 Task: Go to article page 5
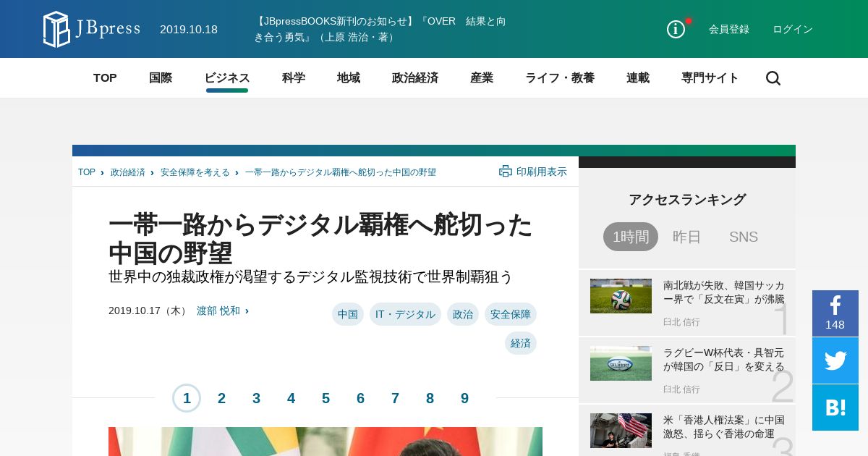coord(325,398)
